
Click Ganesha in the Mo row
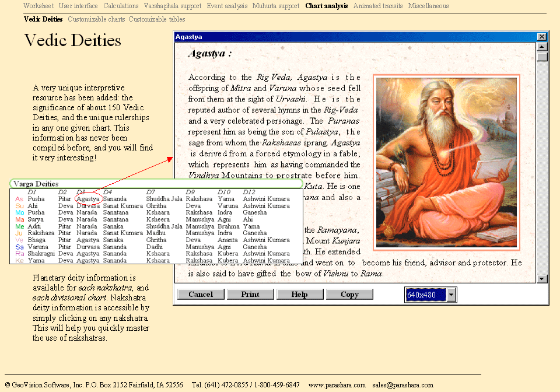tap(255, 212)
